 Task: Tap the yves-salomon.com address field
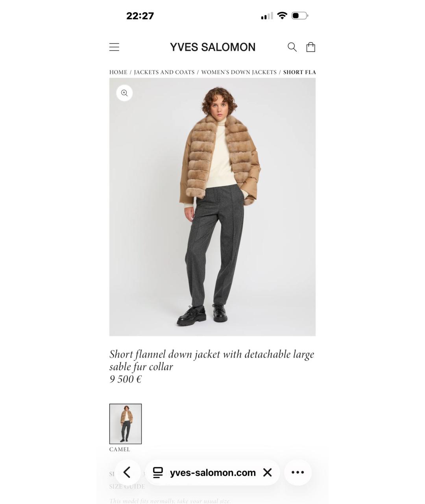pyautogui.click(x=213, y=472)
